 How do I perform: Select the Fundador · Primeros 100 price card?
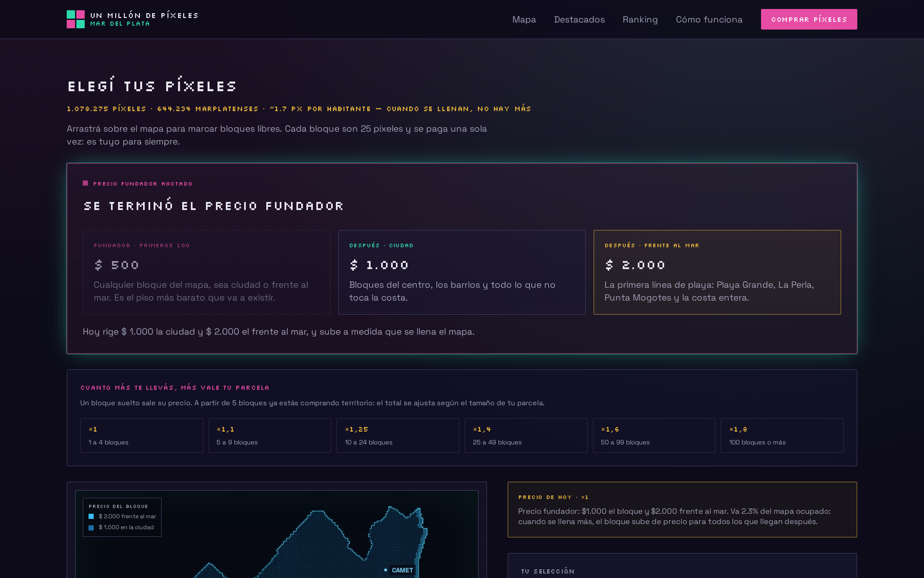pyautogui.click(x=207, y=272)
